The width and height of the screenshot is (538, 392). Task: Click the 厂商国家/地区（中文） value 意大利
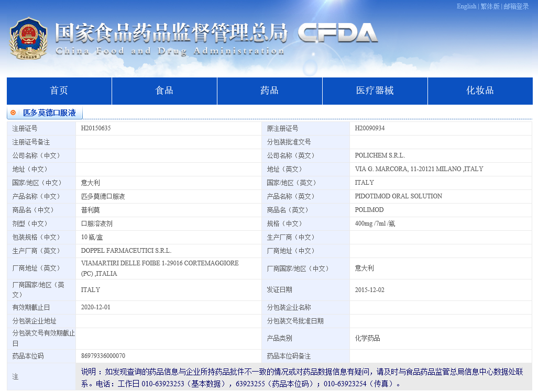pos(364,268)
